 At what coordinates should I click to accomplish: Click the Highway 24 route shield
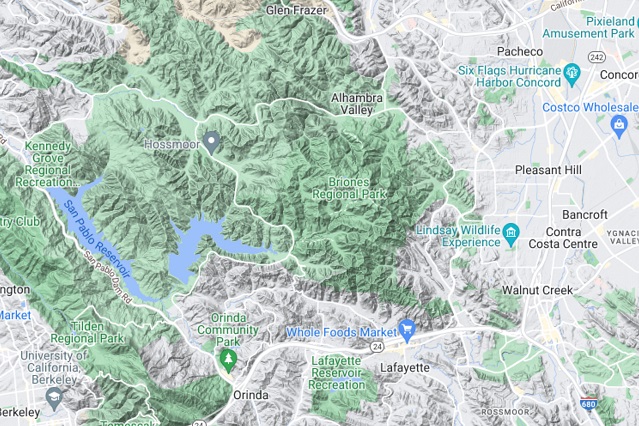(377, 347)
